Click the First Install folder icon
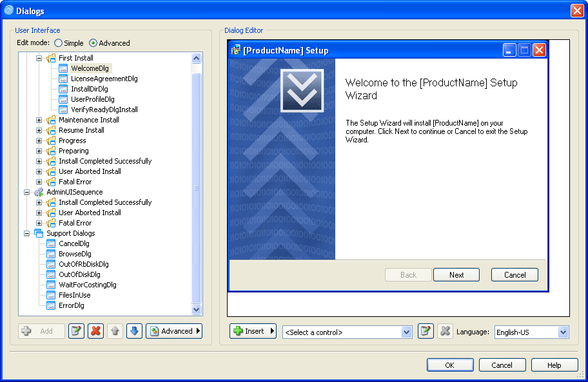Viewport: 588px width, 382px height. coord(51,58)
